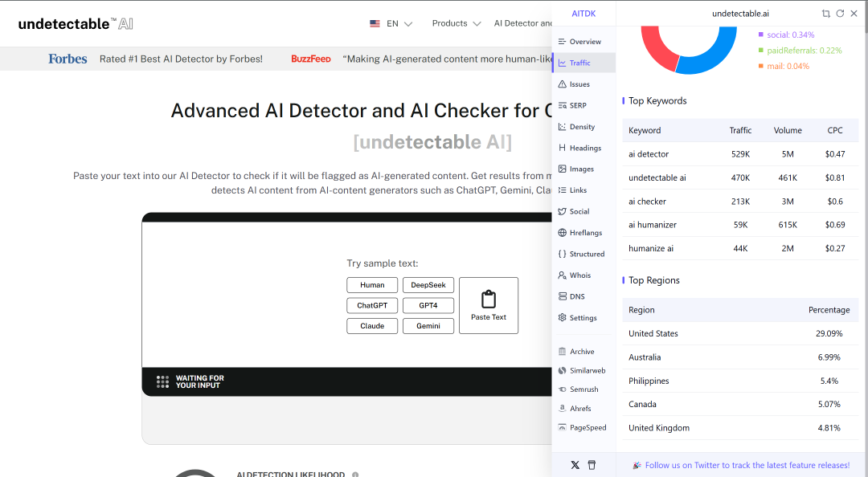Open the Social section
This screenshot has width=868, height=477.
(584, 211)
